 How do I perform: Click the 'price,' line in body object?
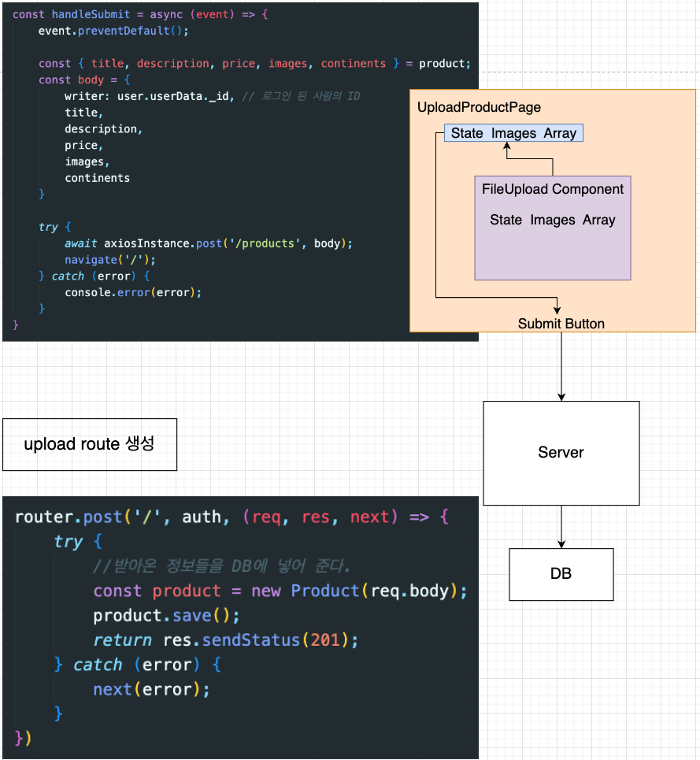pos(83,146)
